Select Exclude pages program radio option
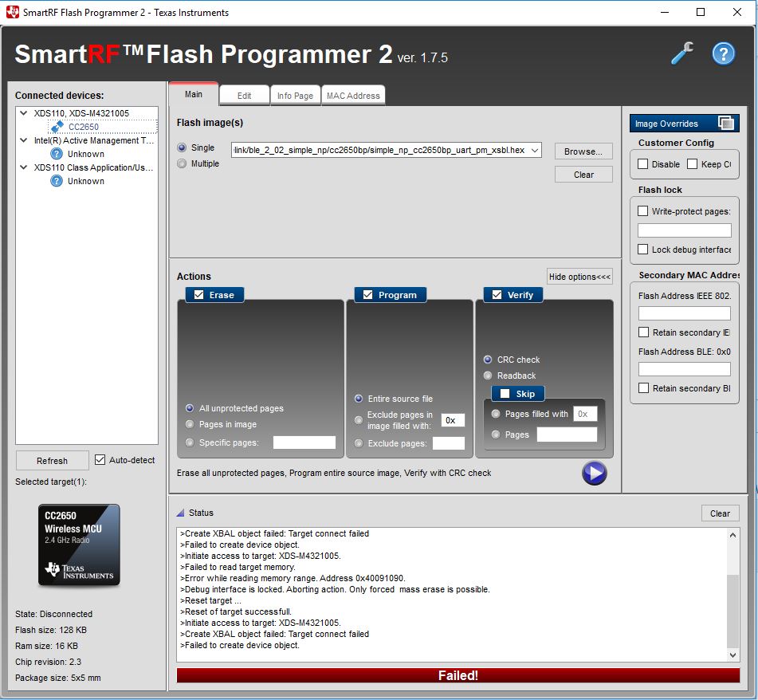The width and height of the screenshot is (758, 700). (359, 443)
